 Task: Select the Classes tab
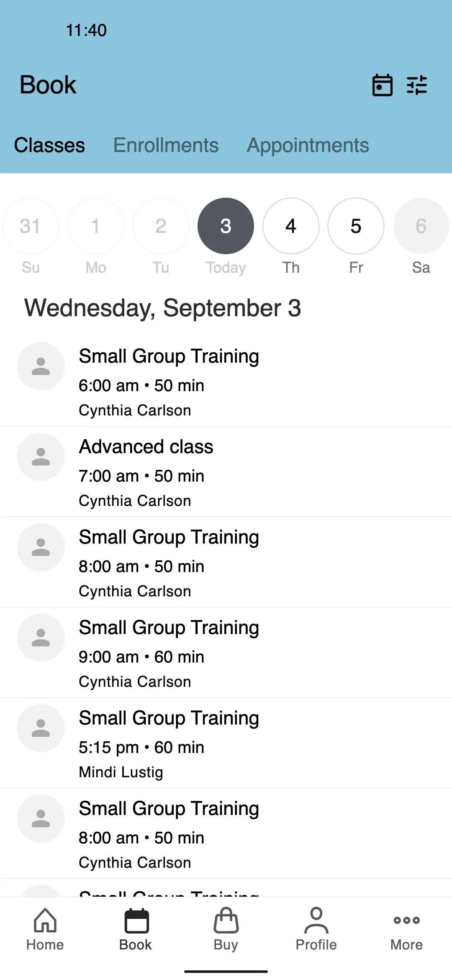49,145
